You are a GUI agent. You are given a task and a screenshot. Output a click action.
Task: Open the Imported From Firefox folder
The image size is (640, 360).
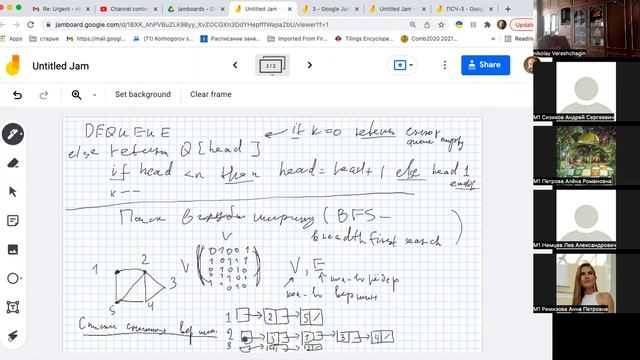tap(298, 38)
